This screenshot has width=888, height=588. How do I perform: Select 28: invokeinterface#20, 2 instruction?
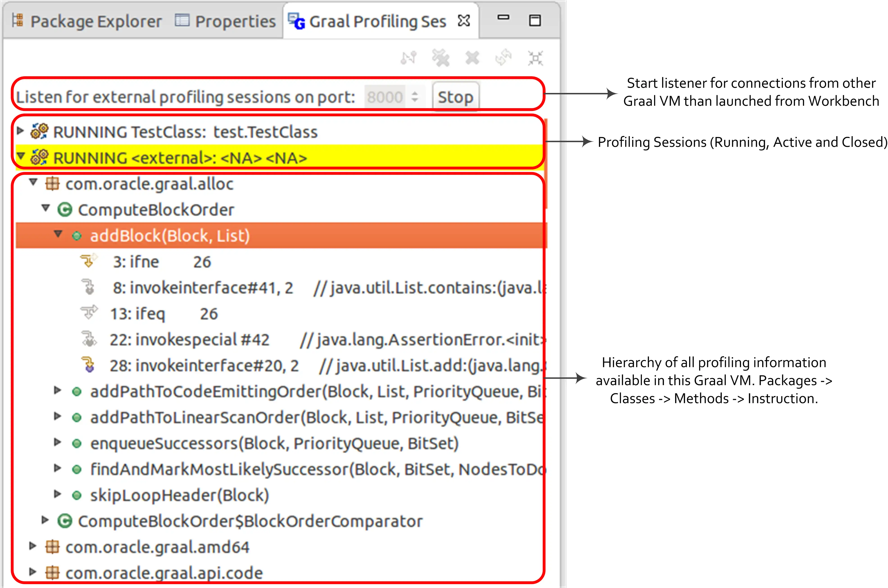(x=204, y=365)
